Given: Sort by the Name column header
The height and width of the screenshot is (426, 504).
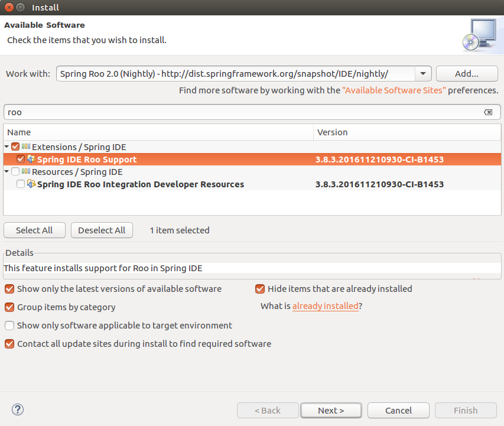Looking at the screenshot, I should pyautogui.click(x=158, y=132).
